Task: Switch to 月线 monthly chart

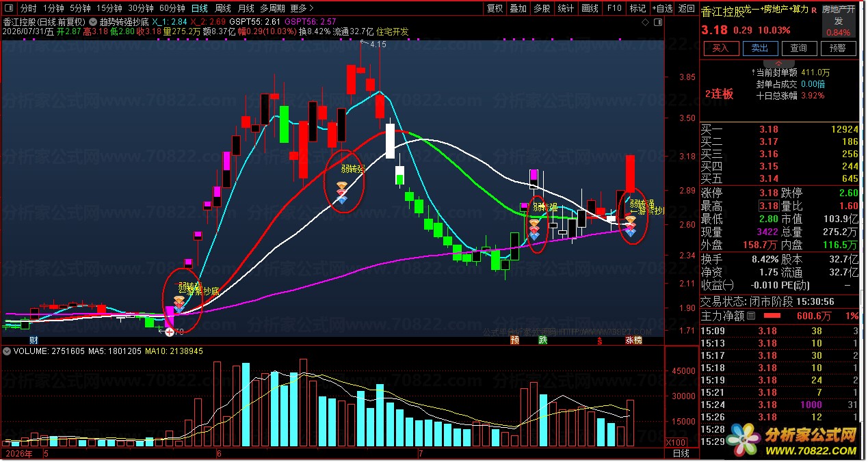Action: coord(246,9)
